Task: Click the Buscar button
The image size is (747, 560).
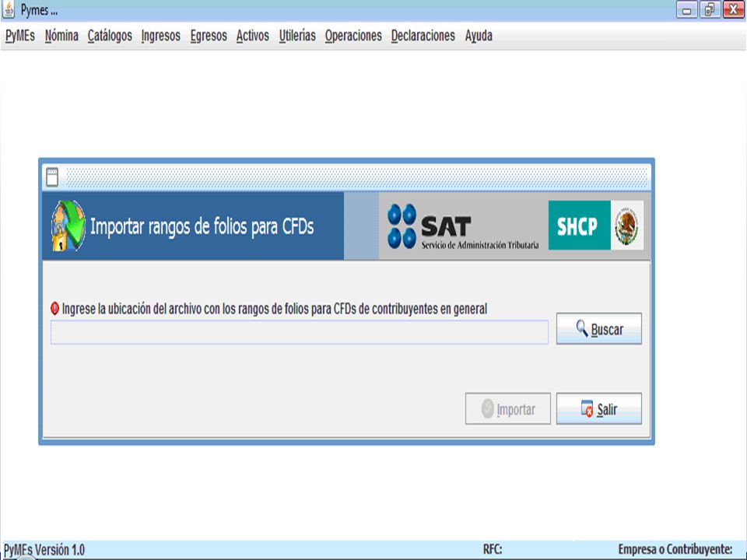Action: [x=599, y=328]
